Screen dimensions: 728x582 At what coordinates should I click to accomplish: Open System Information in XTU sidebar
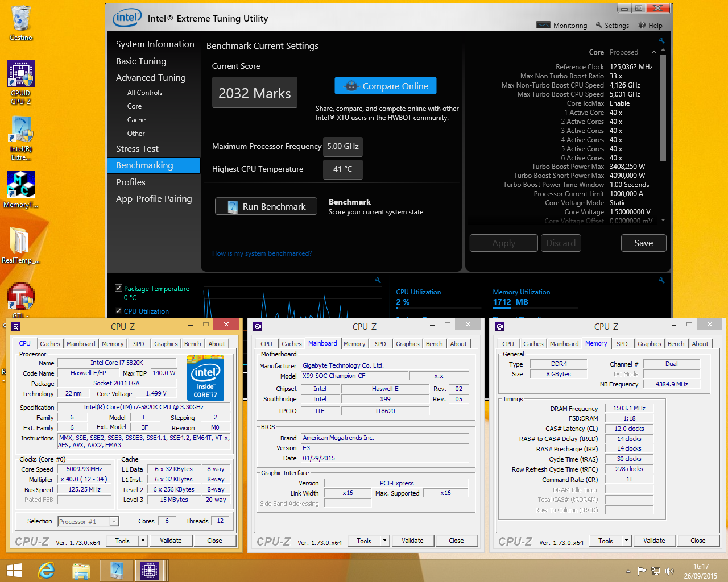[155, 44]
